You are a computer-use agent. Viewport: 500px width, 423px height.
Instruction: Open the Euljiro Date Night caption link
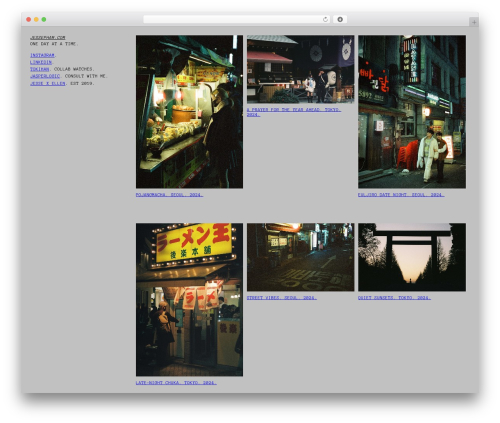pyautogui.click(x=401, y=195)
